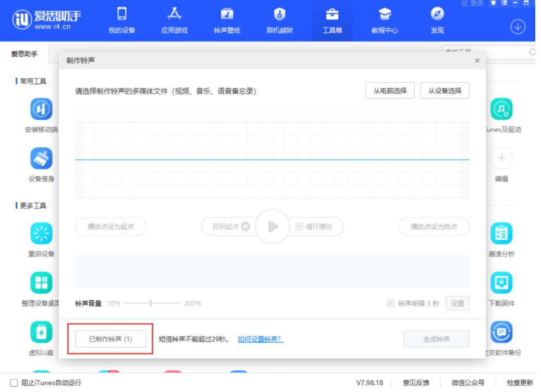The image size is (541, 392).
Task: Click 从电脑选择 button
Action: pyautogui.click(x=390, y=90)
